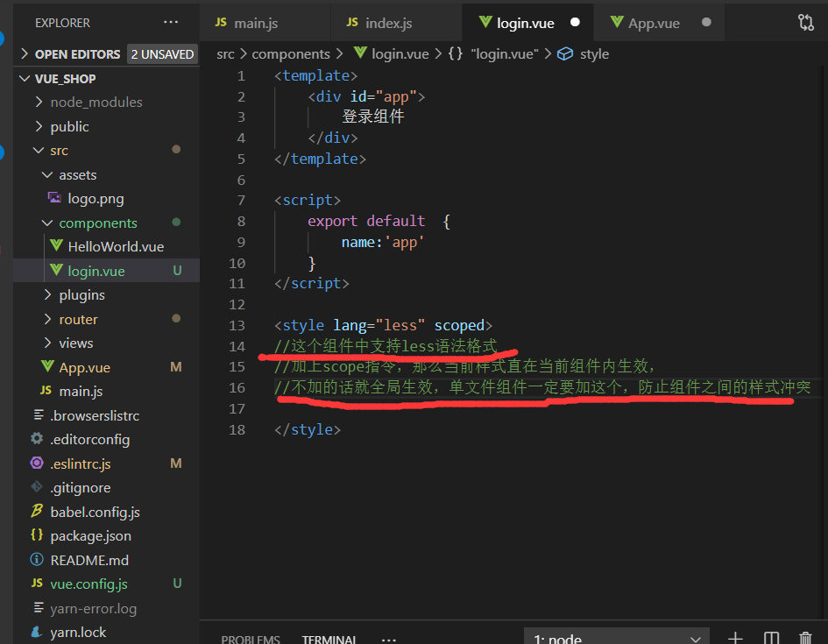Image resolution: width=828 pixels, height=644 pixels.
Task: Switch to the App.vue editor tab
Action: tap(659, 23)
